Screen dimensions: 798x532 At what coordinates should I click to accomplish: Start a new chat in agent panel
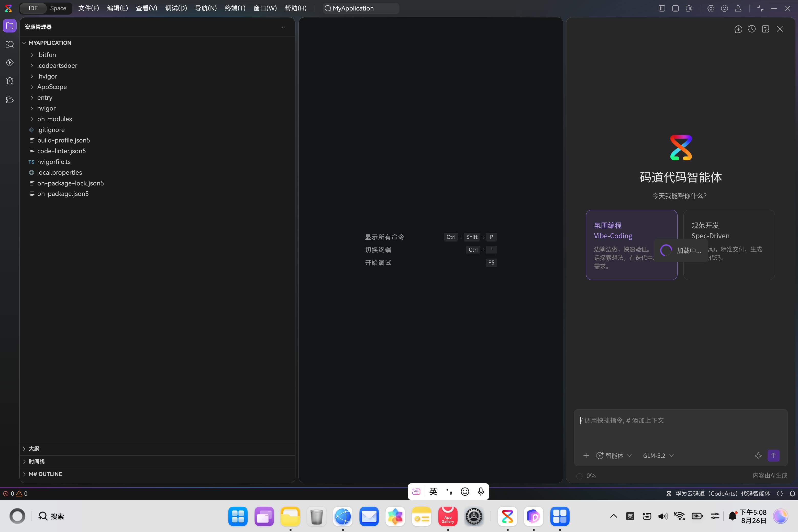[x=738, y=29]
